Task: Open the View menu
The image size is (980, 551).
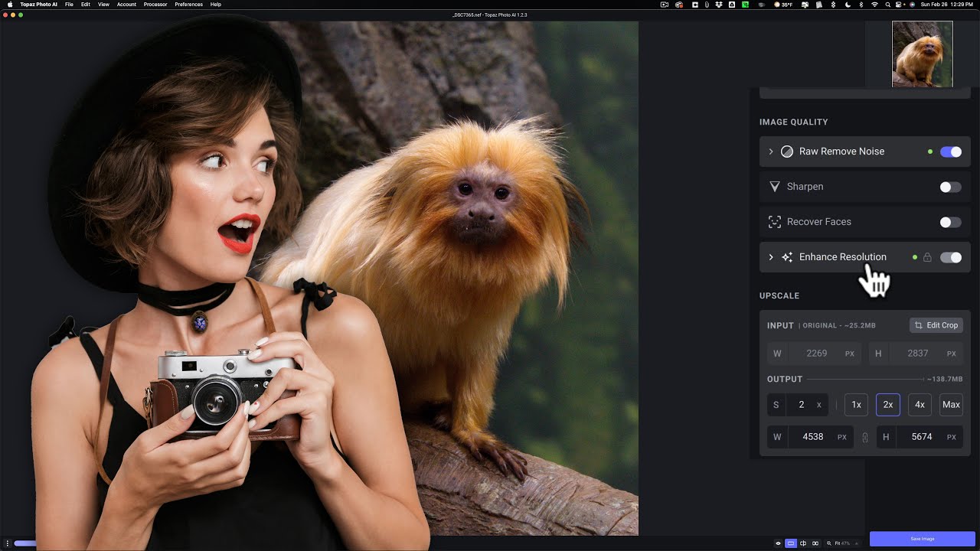Action: click(103, 5)
